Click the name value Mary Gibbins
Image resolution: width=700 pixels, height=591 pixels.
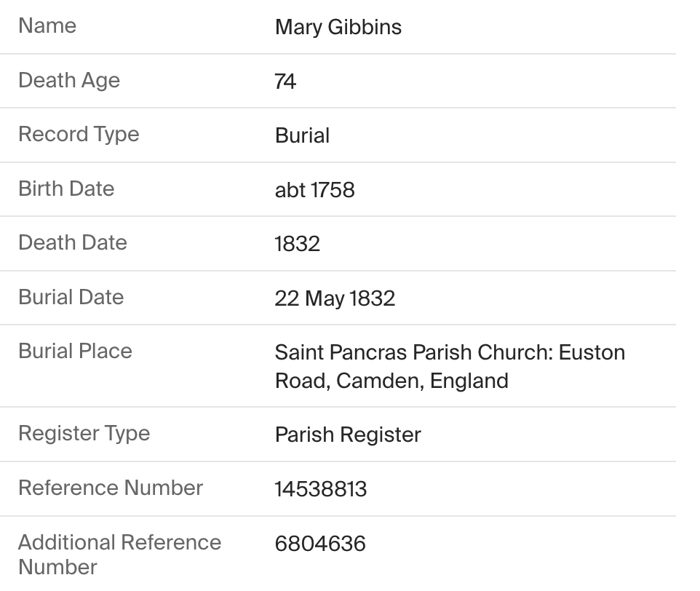click(x=338, y=27)
